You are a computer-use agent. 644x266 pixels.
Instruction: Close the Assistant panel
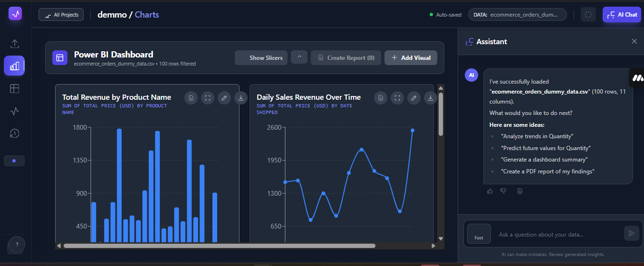point(634,41)
